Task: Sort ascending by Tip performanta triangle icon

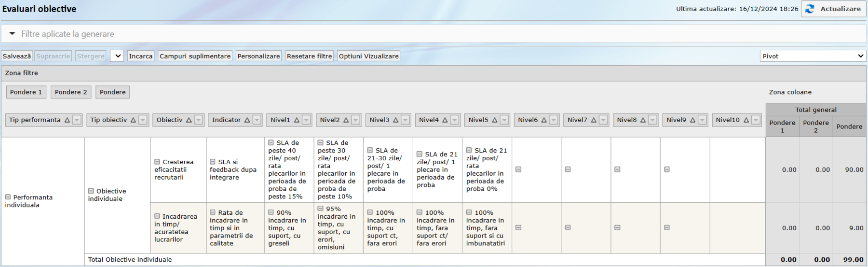Action: (x=67, y=120)
